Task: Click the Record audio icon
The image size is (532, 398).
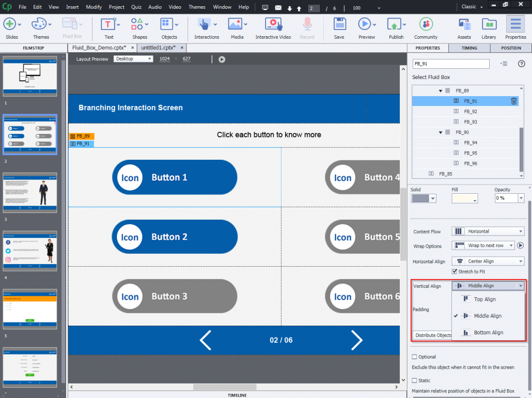Action: 307,25
